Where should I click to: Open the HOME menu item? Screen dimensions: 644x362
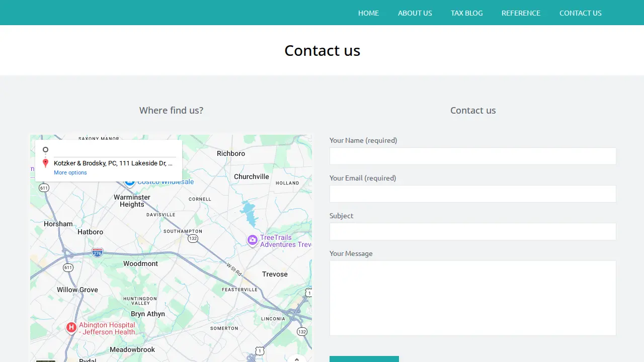coord(368,13)
